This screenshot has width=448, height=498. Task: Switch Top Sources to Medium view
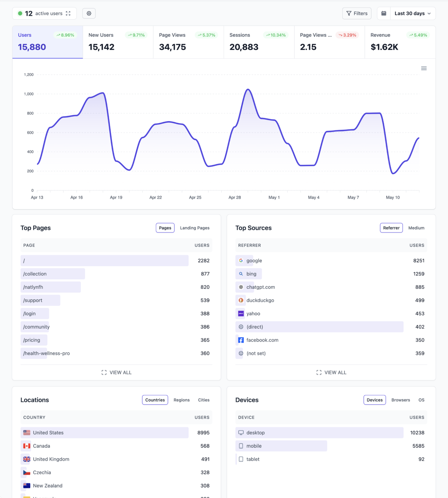click(416, 228)
